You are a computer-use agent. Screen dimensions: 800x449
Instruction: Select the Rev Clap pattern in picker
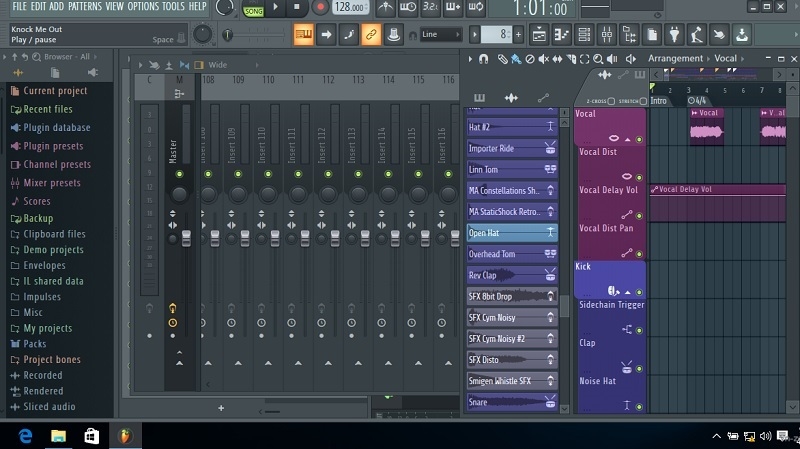point(512,275)
